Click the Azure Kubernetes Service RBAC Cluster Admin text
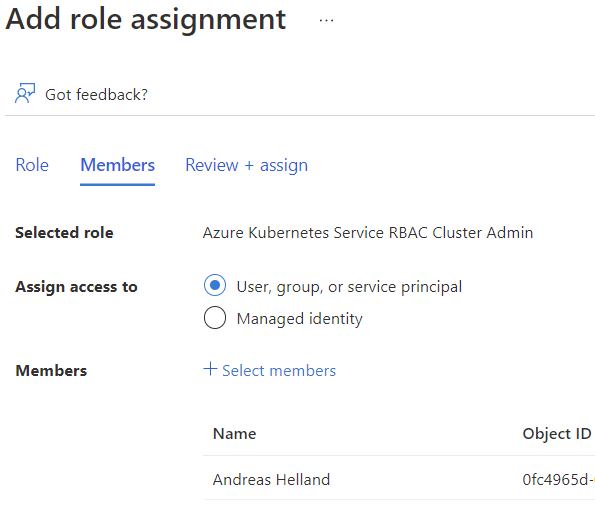This screenshot has width=595, height=510. 368,233
